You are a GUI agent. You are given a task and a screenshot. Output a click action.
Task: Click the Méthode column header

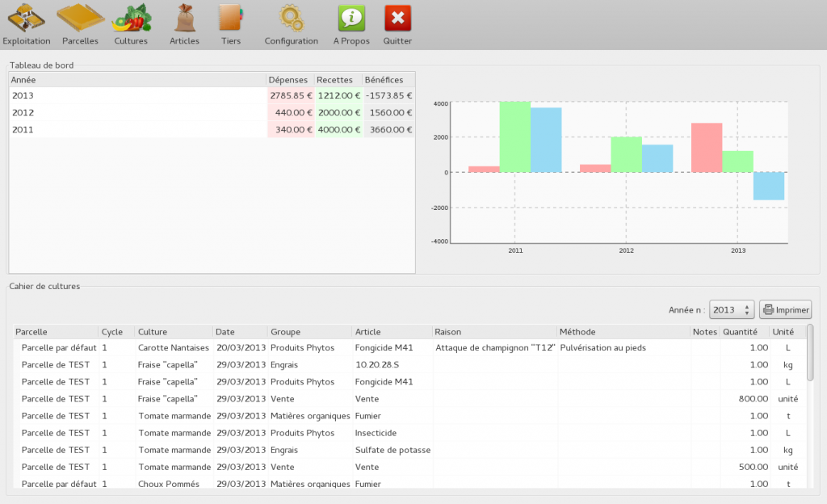click(624, 332)
